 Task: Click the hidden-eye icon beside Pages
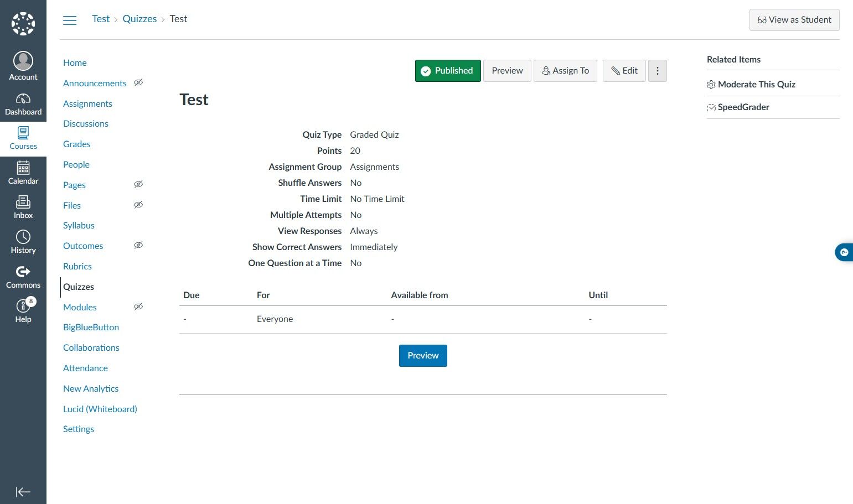click(138, 184)
